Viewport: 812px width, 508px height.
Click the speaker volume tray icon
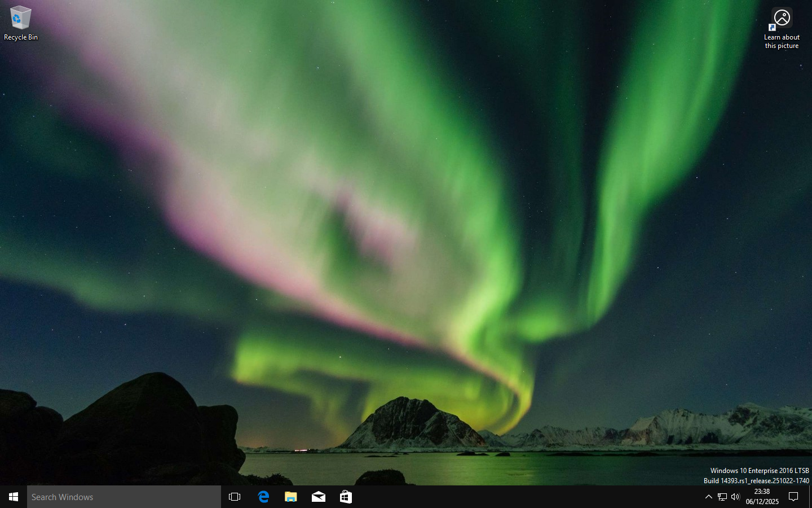735,497
